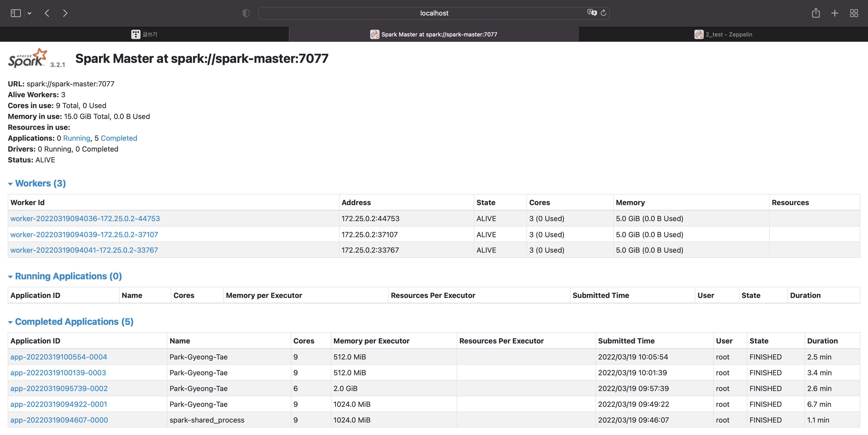Select address 172.25.0.2:33767 cell
868x435 pixels.
tap(406, 250)
